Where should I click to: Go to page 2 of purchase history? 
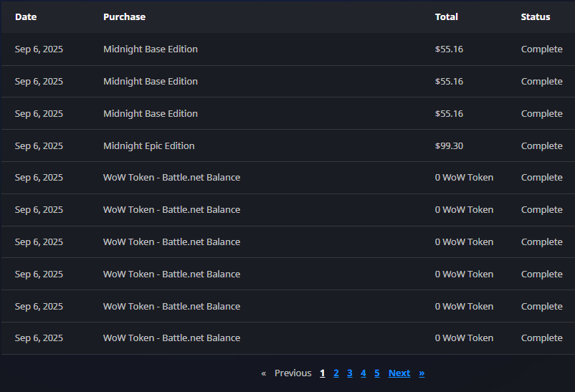click(x=336, y=373)
